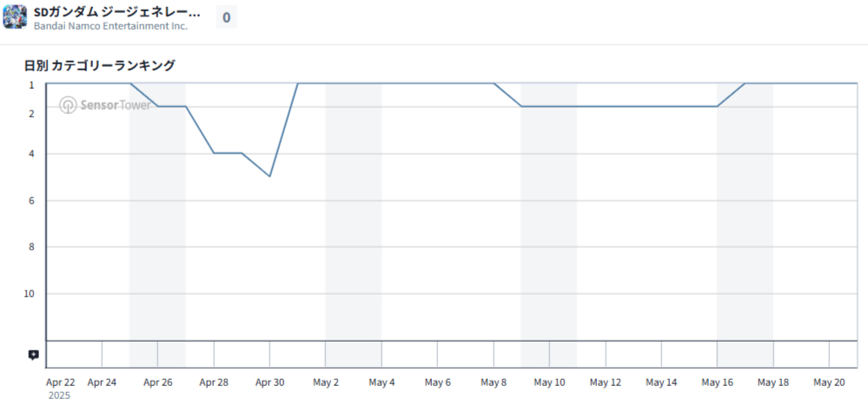Image resolution: width=868 pixels, height=405 pixels.
Task: Select the May 4 date label
Action: [381, 382]
